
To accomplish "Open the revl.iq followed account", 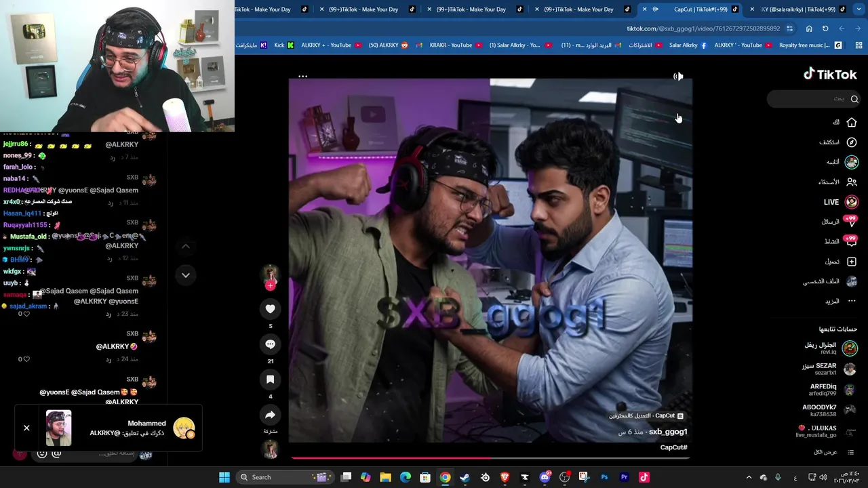I will 830,348.
